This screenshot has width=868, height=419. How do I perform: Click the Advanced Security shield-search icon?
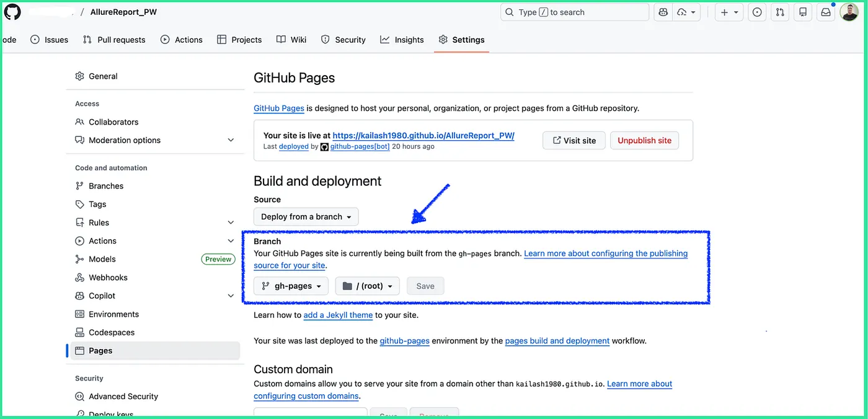pos(79,397)
